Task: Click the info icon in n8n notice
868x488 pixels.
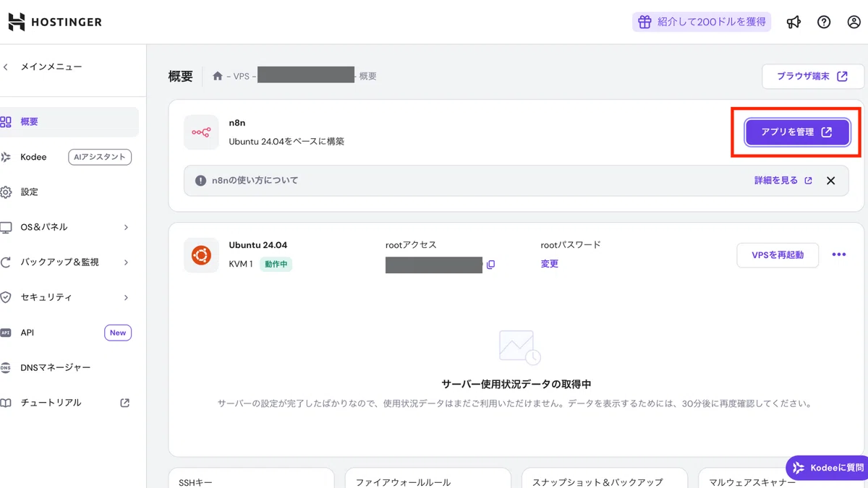Action: click(200, 181)
